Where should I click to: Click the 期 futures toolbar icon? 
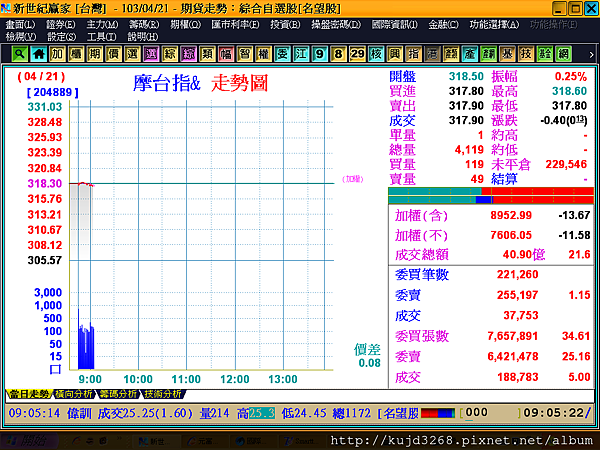pos(95,54)
